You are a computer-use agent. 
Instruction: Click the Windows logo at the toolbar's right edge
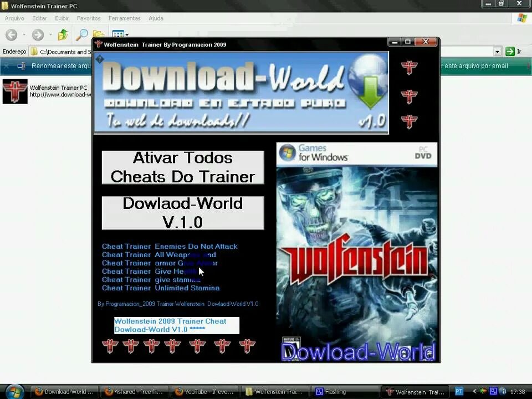[521, 18]
